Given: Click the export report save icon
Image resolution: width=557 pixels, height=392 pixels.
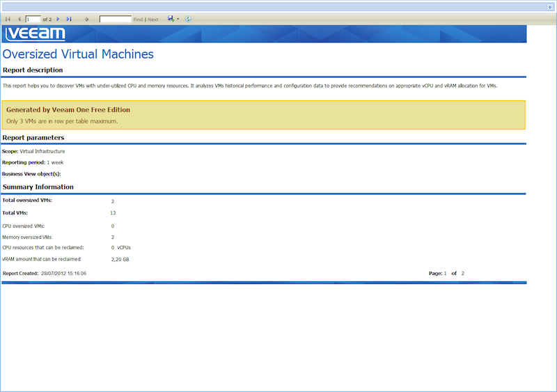Looking at the screenshot, I should pos(171,19).
